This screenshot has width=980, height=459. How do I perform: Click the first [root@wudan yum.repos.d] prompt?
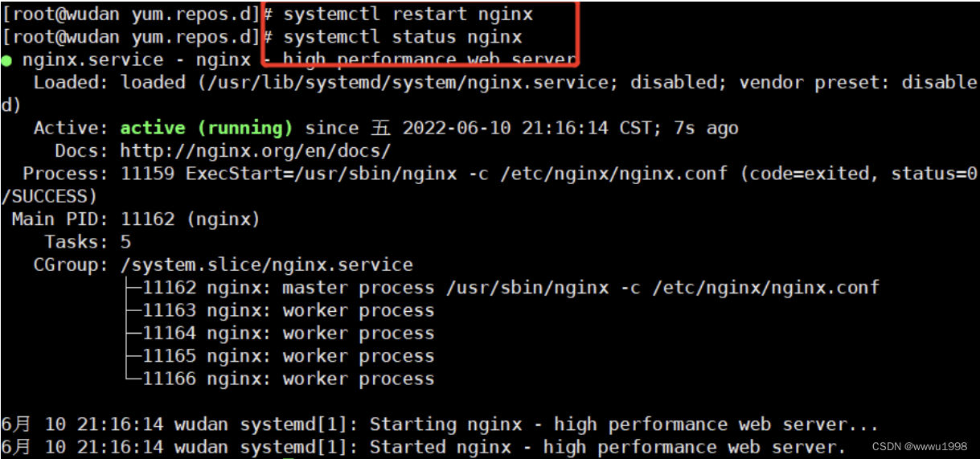click(x=133, y=14)
